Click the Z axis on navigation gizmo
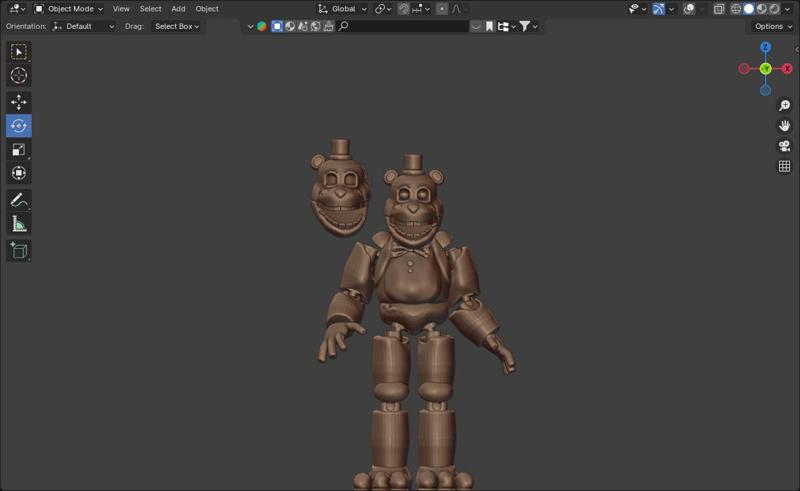Image resolution: width=800 pixels, height=491 pixels. (x=765, y=47)
